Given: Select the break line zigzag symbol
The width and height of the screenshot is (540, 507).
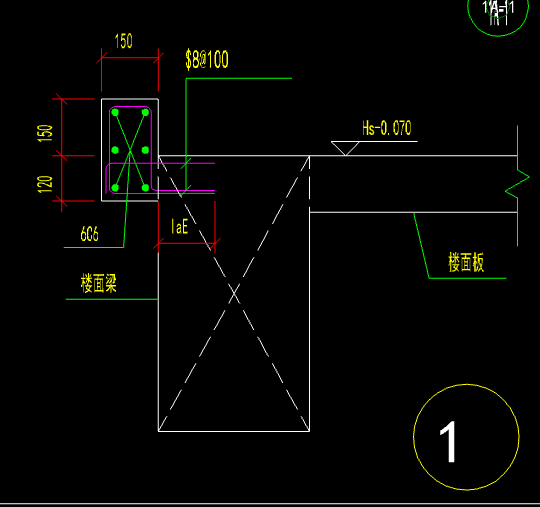Looking at the screenshot, I should coord(517,184).
